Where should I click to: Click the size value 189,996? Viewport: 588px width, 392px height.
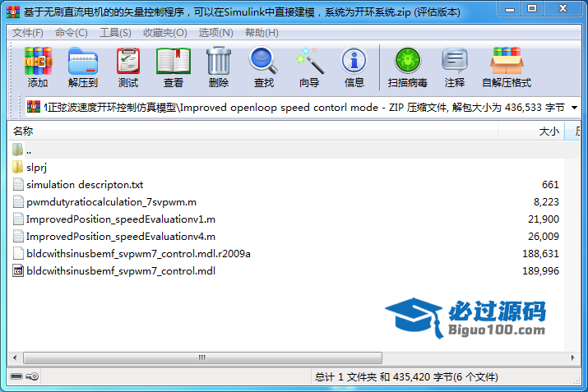(540, 271)
